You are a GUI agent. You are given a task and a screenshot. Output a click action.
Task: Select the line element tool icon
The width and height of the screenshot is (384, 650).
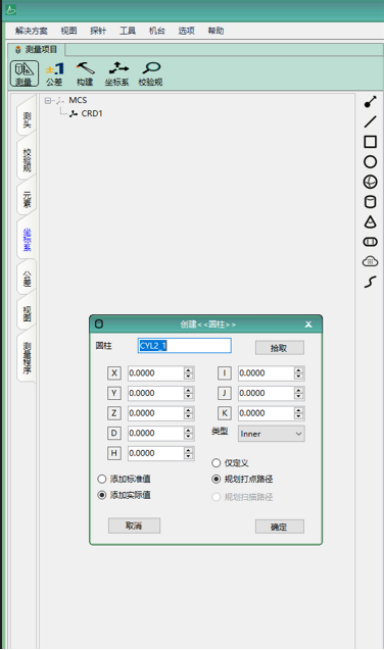coord(370,122)
